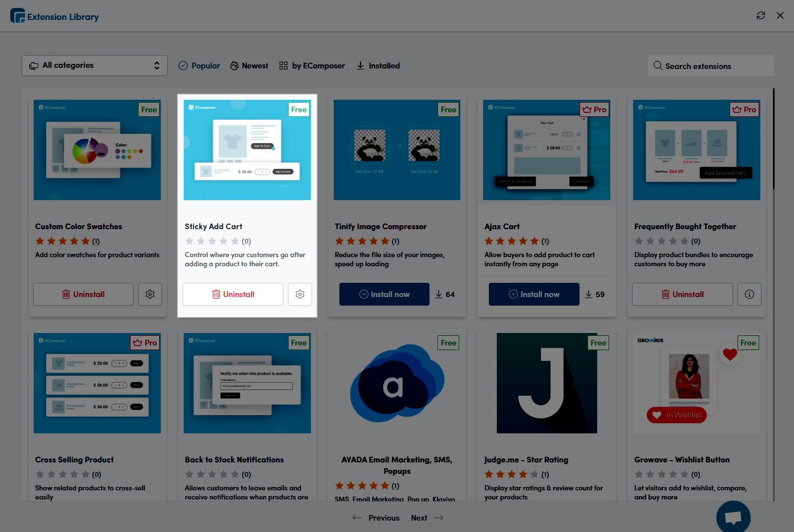This screenshot has height=532, width=794.
Task: Click the Tinify Image Compressor title
Action: click(x=380, y=226)
